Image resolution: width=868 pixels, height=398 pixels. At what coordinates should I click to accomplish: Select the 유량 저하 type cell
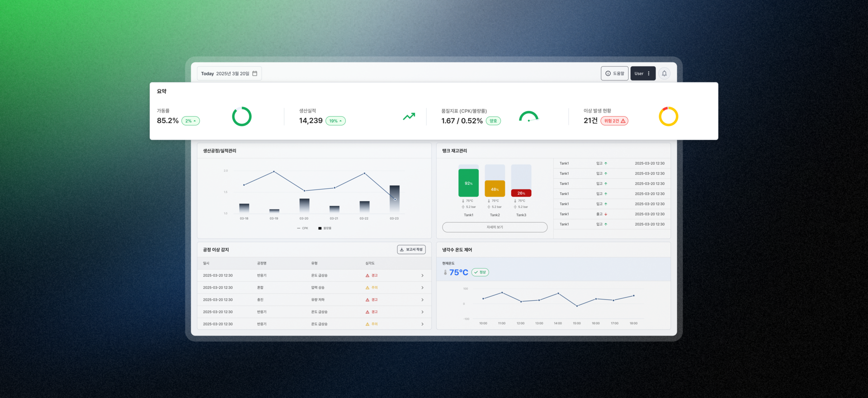[318, 300]
